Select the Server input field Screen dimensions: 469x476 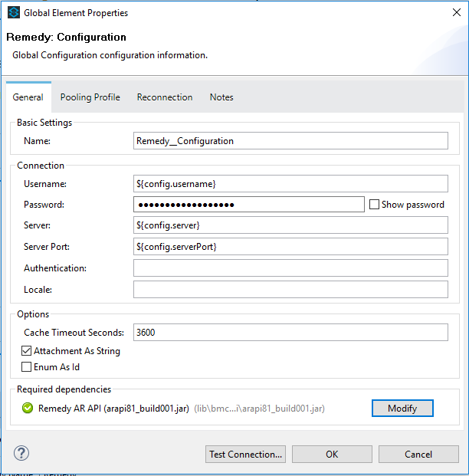[x=290, y=225]
